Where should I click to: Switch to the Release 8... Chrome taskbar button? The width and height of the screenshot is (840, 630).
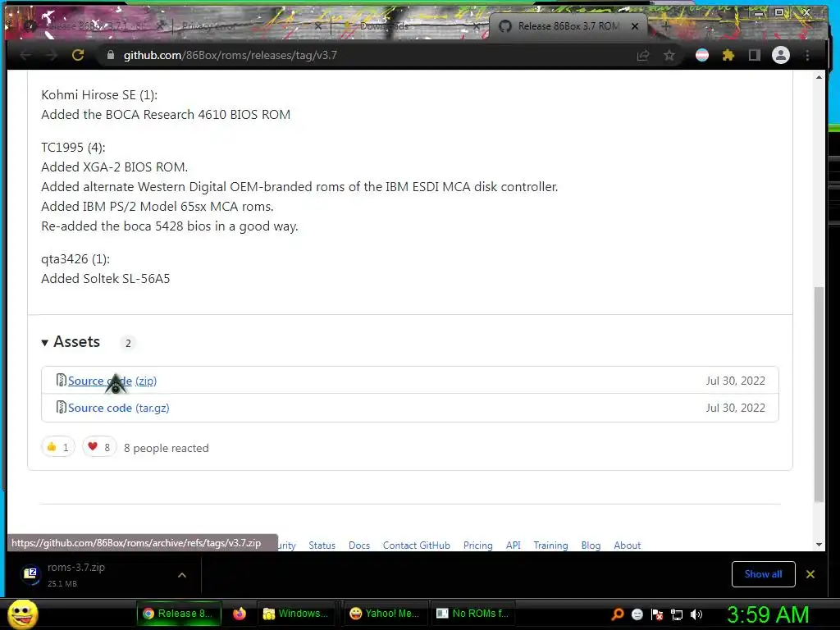point(179,614)
